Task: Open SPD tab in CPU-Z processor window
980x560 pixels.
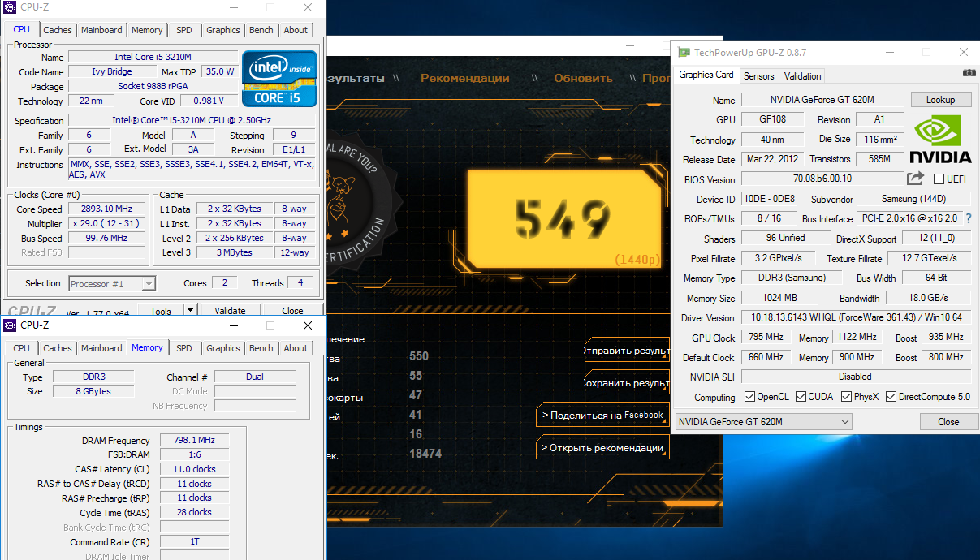Action: click(x=184, y=30)
